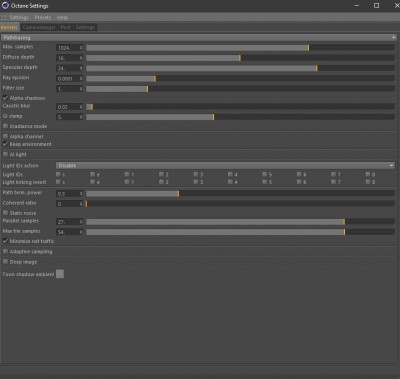The image size is (400, 379).
Task: Click the Parallel samples spinner arrows
Action: click(81, 222)
